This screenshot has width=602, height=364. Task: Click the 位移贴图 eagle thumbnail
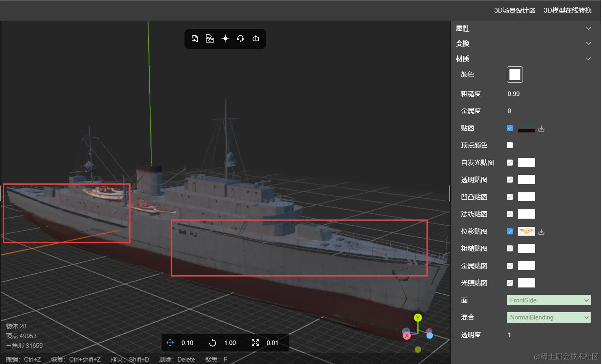pos(527,232)
